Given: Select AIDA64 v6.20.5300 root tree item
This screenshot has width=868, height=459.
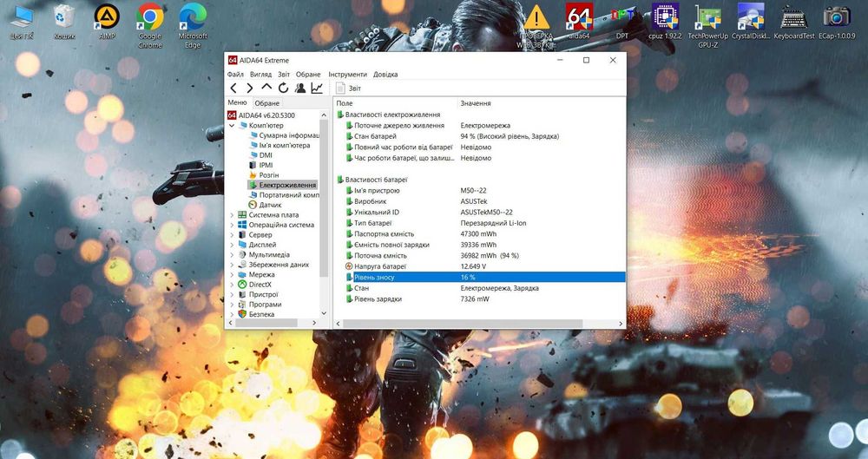Looking at the screenshot, I should 261,115.
